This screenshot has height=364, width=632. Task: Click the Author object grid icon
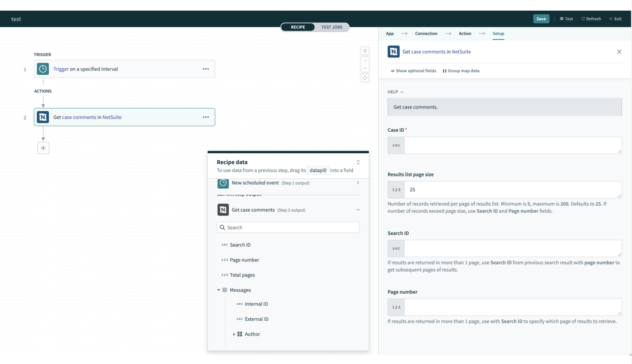240,334
